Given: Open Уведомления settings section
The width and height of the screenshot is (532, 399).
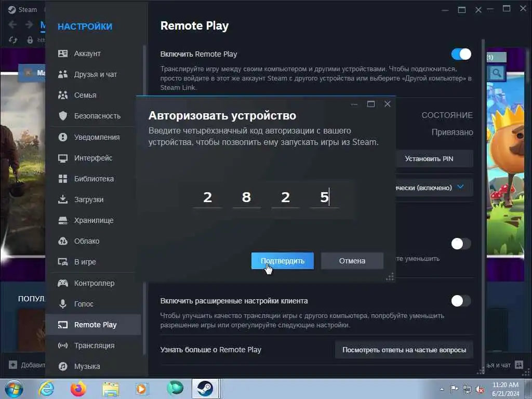Looking at the screenshot, I should (94, 137).
